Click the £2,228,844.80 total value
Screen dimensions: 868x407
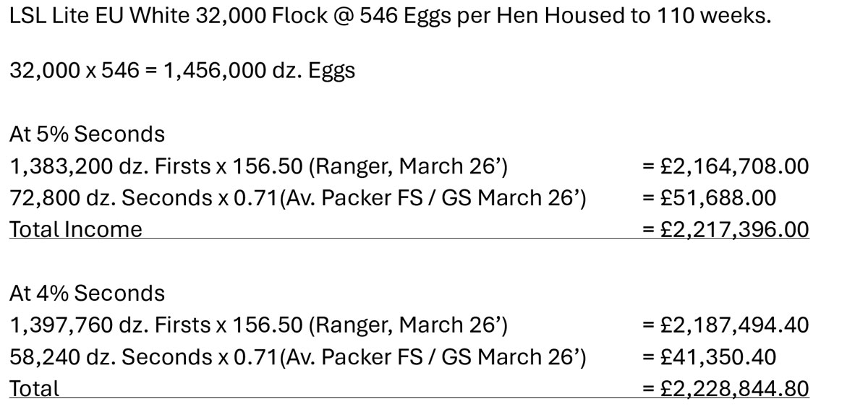725,389
